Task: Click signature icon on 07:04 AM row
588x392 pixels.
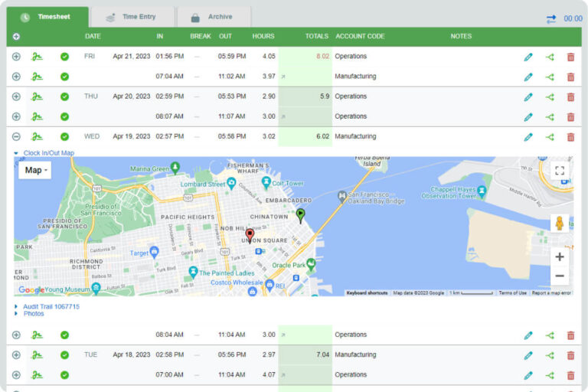Action: click(x=37, y=77)
